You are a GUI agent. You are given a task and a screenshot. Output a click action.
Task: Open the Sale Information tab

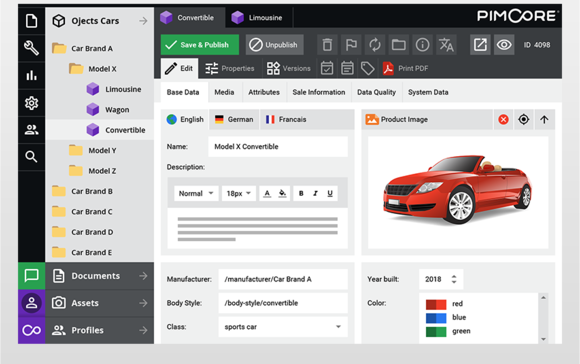click(319, 92)
